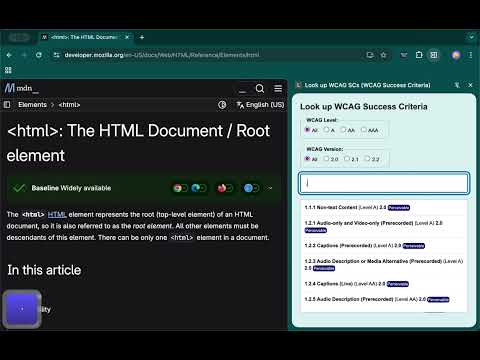Viewport: 480px width, 360px height.
Task: Focus the WCAG criteria search field
Action: tap(384, 183)
